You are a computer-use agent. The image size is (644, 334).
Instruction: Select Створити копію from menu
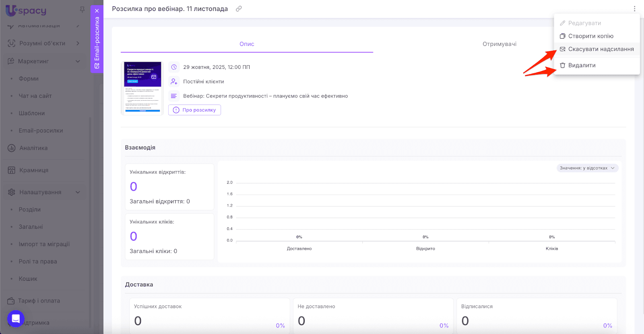[x=590, y=36]
